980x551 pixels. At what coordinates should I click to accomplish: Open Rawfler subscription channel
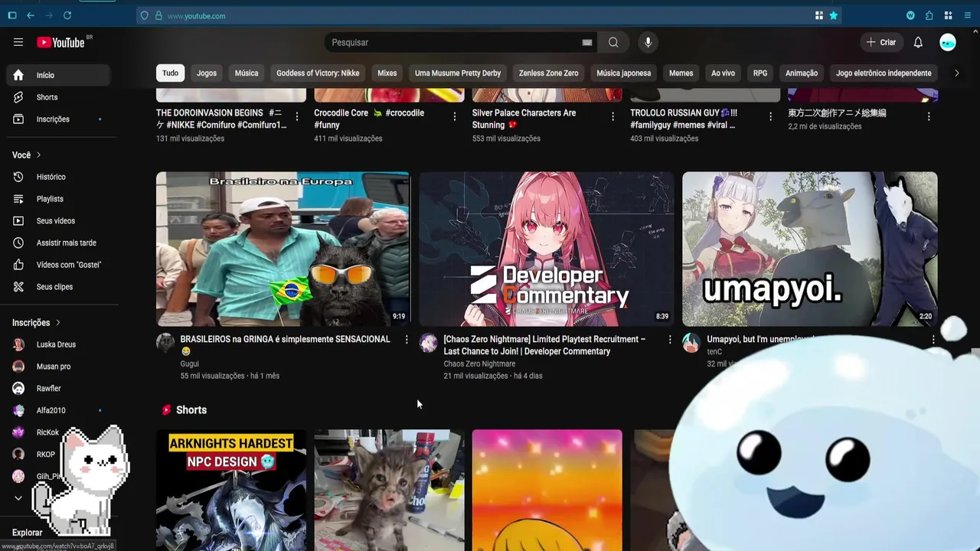point(58,389)
